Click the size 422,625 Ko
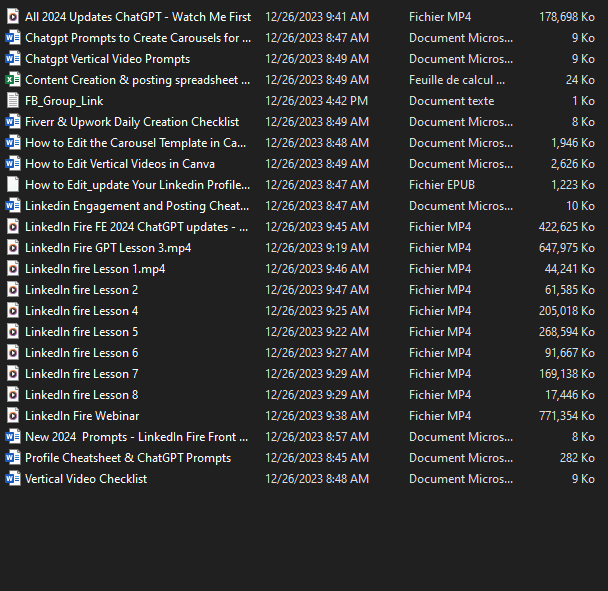Screen dimensions: 608x591 pyautogui.click(x=567, y=226)
